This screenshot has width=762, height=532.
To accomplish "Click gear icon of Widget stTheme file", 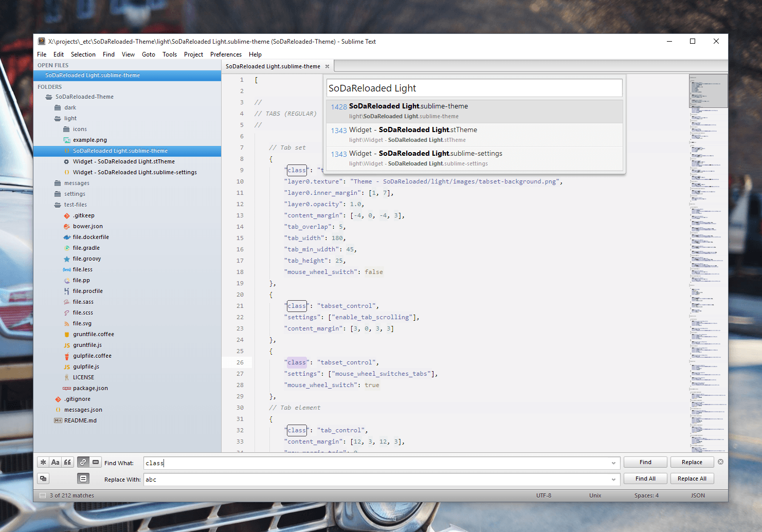I will point(66,161).
